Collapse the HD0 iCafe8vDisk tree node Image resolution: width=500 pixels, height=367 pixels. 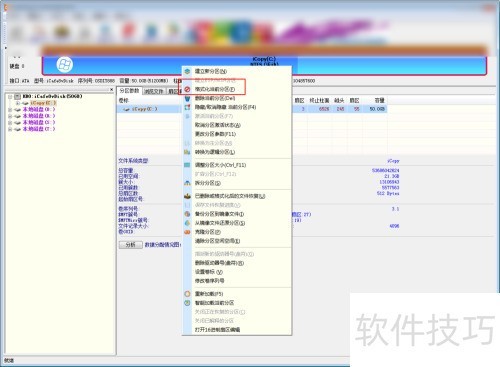pos(10,97)
